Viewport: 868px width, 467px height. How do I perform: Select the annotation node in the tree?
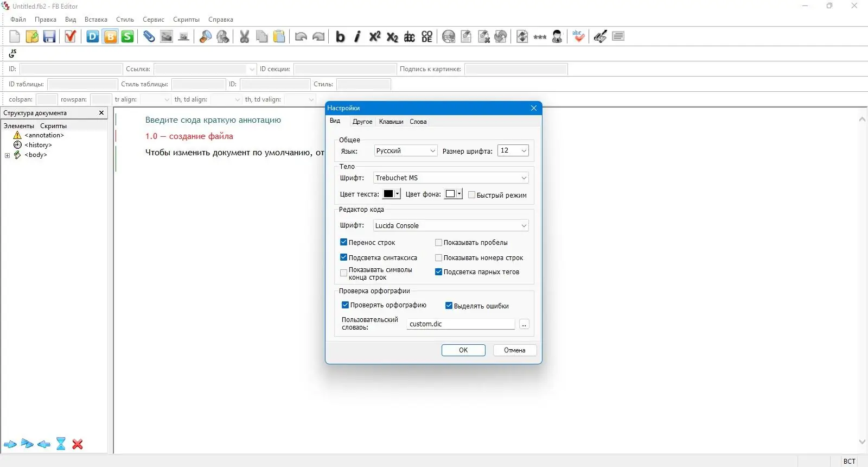44,135
